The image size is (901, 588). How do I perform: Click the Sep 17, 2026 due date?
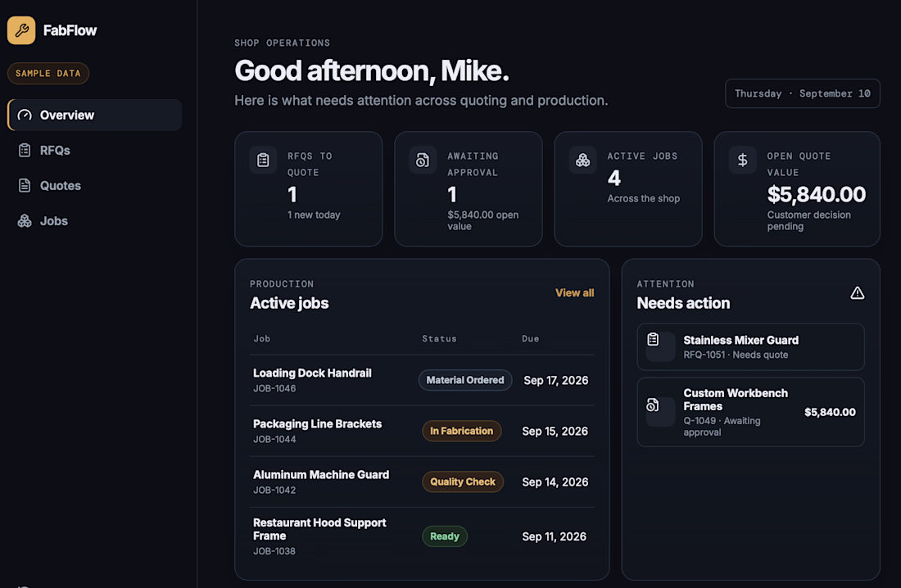point(555,381)
